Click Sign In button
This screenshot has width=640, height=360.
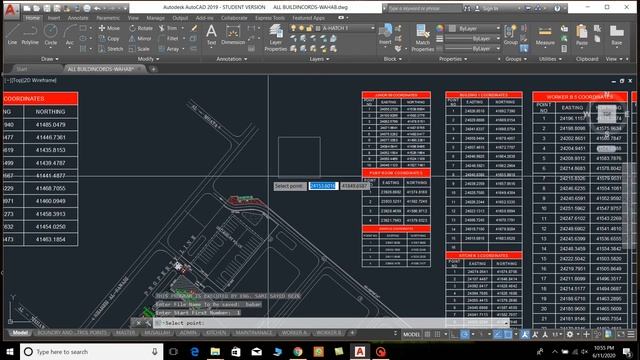pyautogui.click(x=486, y=8)
